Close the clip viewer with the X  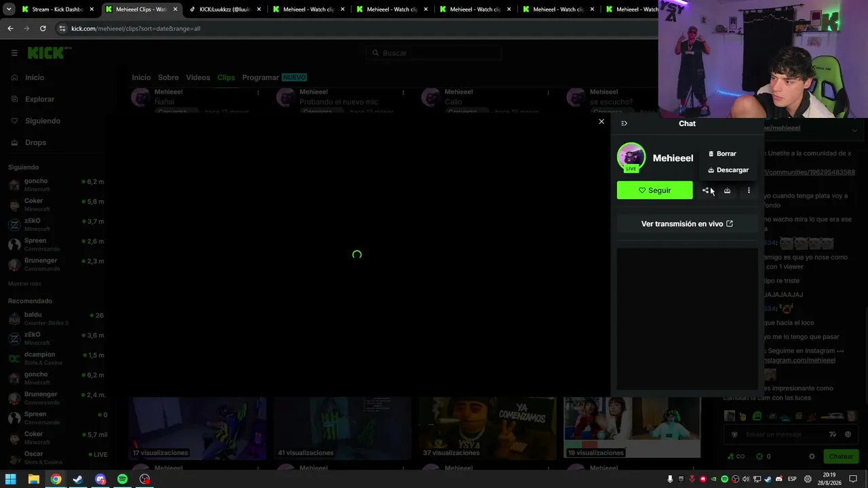point(601,122)
